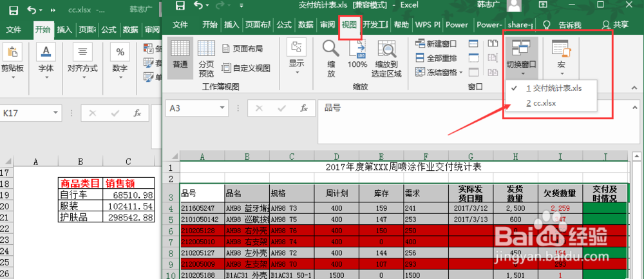Open Custom Views (自定义视图)
Screen dimensions: 644x279
coord(246,68)
